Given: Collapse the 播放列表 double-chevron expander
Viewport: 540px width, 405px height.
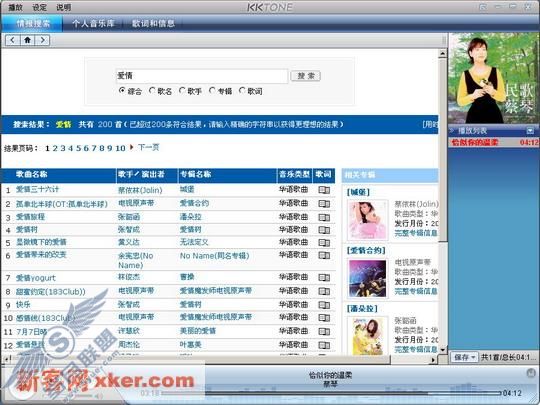Looking at the screenshot, I should tap(451, 131).
